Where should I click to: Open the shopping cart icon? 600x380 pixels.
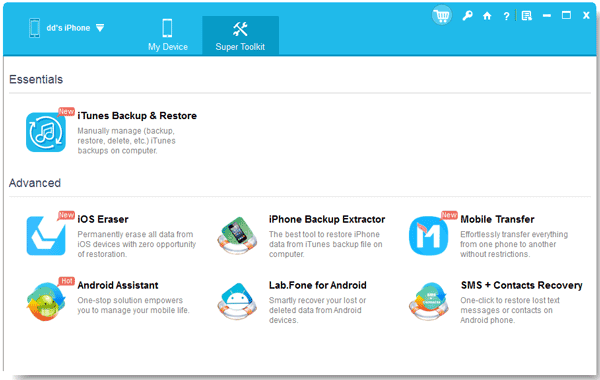pos(442,16)
